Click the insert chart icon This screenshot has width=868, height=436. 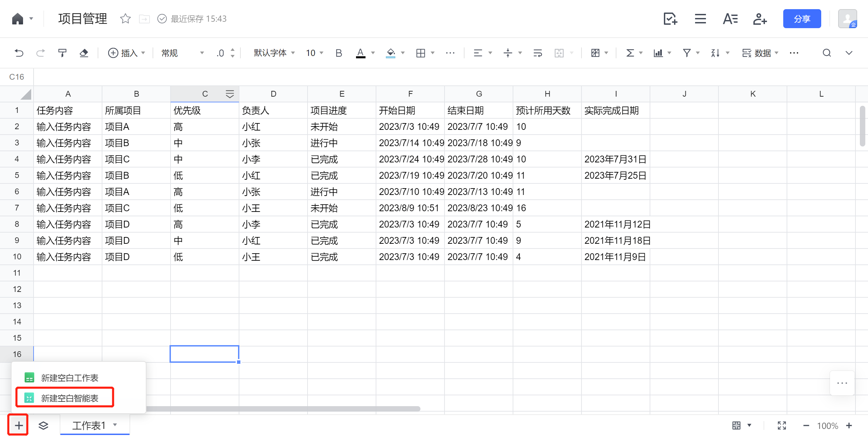tap(658, 53)
